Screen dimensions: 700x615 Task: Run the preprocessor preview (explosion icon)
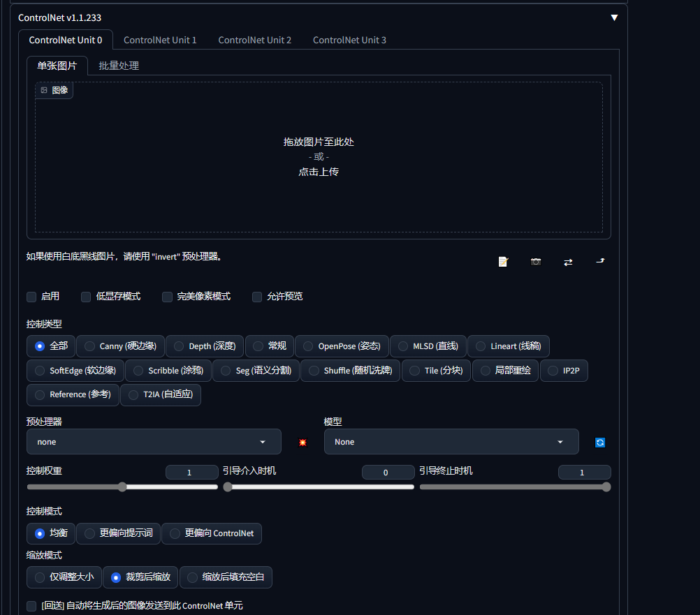(x=302, y=442)
